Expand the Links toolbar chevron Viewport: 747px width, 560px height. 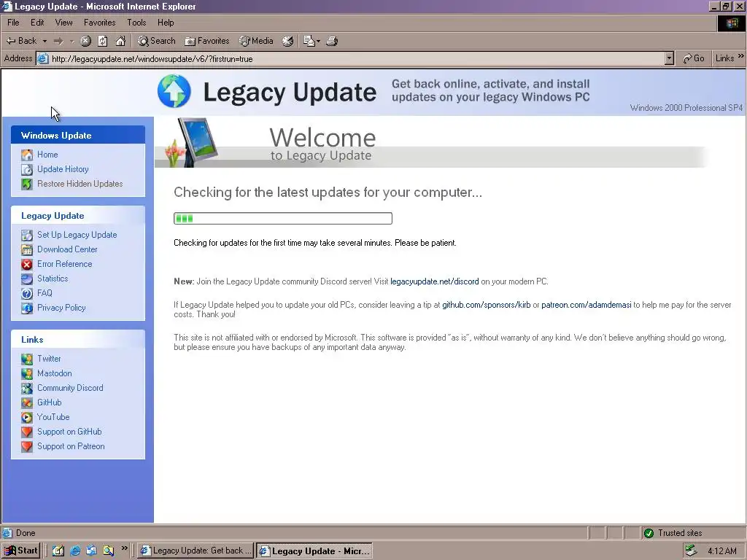click(741, 56)
